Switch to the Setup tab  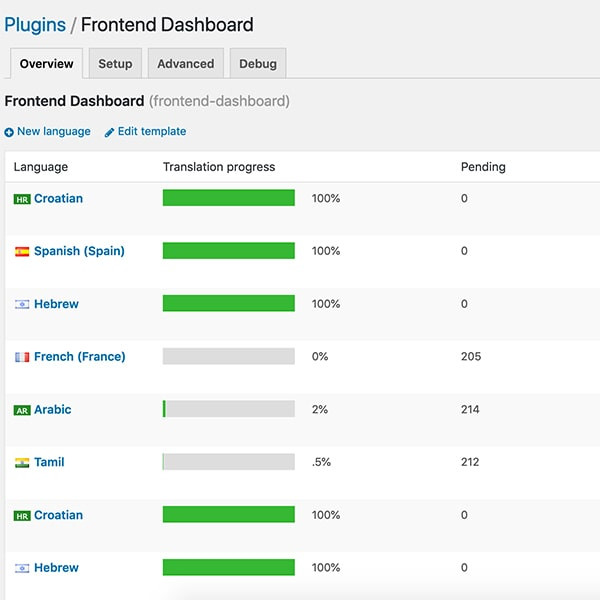(115, 63)
